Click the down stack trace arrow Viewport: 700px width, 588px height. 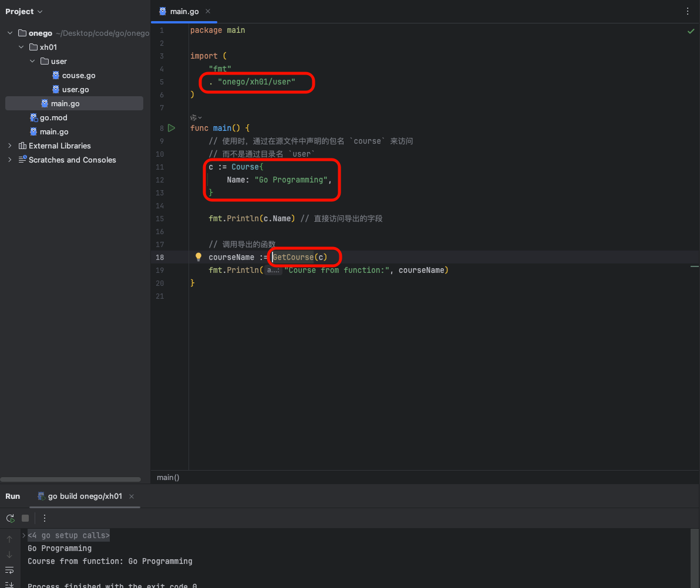pyautogui.click(x=9, y=555)
